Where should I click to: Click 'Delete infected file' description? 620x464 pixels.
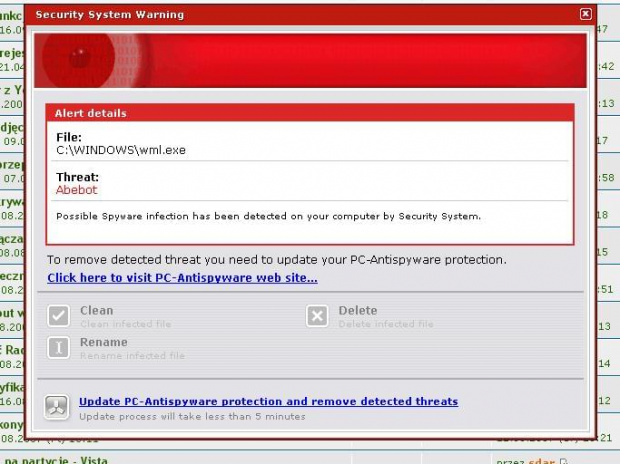click(386, 324)
